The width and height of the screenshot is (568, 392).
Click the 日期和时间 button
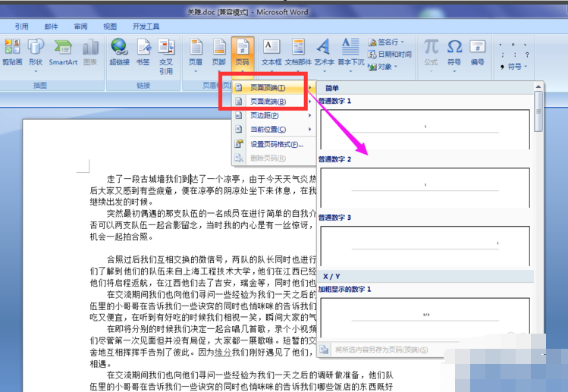click(x=390, y=55)
